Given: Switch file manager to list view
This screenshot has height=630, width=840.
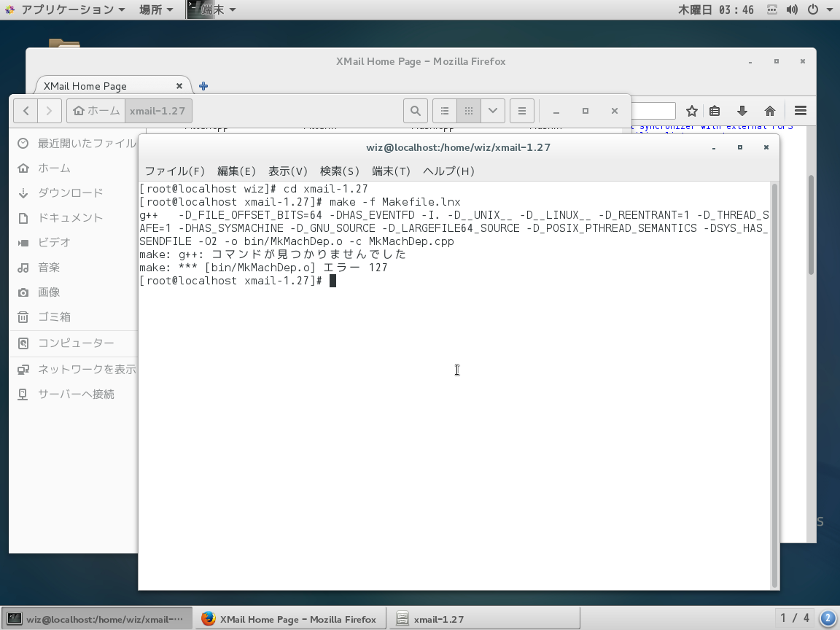Looking at the screenshot, I should (x=445, y=111).
